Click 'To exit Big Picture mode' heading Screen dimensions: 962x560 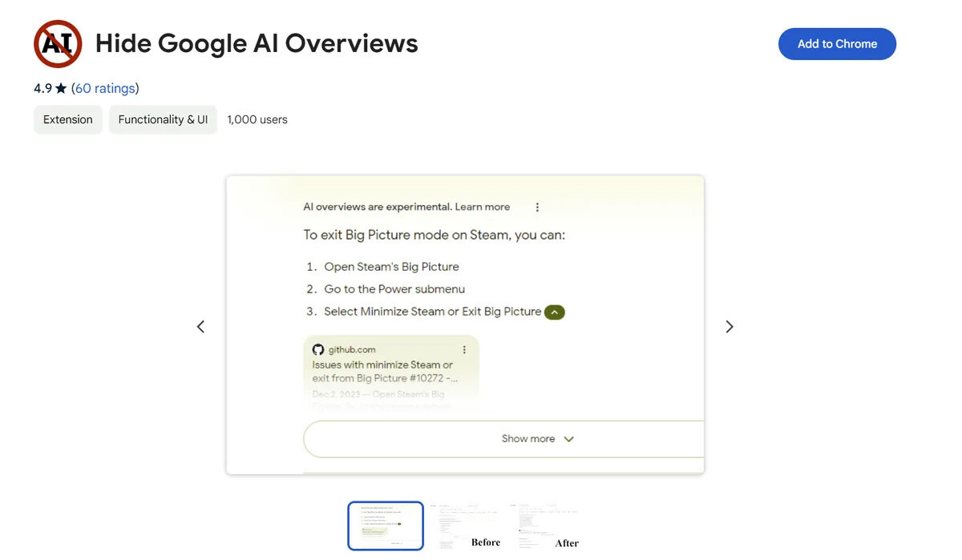click(x=435, y=235)
